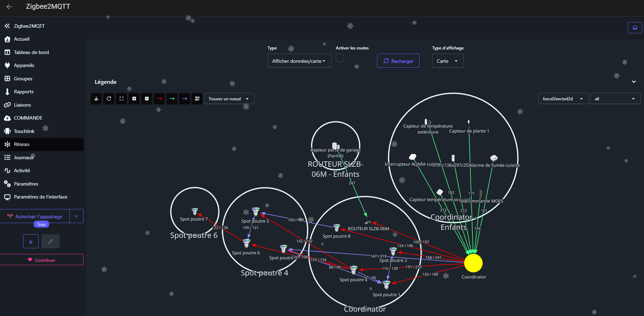Open the 'Trouver un nœud' dropdown
The height and width of the screenshot is (316, 644).
(229, 99)
